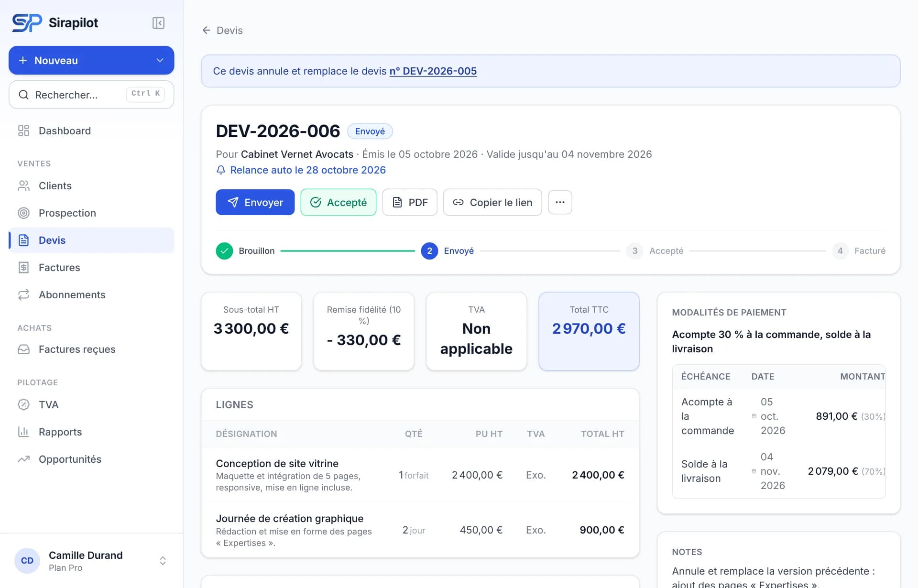The width and height of the screenshot is (918, 588).
Task: Click the 900,00 € total HT cell
Action: click(602, 530)
